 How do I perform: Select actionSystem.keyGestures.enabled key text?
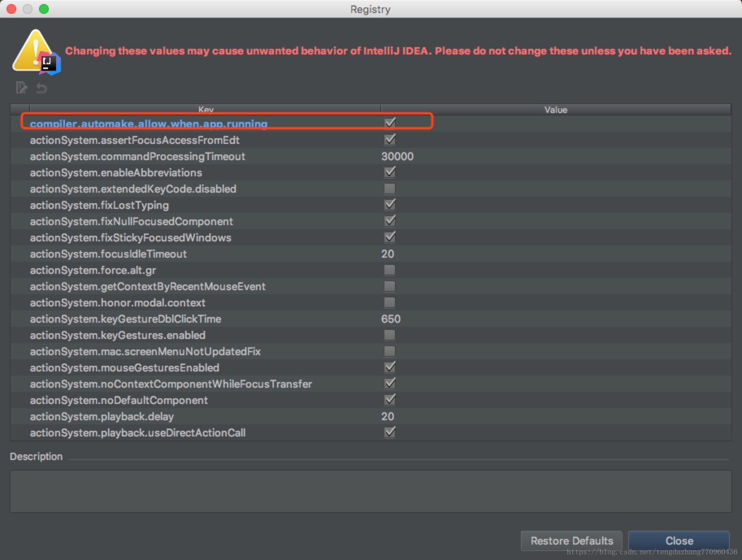[x=117, y=335]
